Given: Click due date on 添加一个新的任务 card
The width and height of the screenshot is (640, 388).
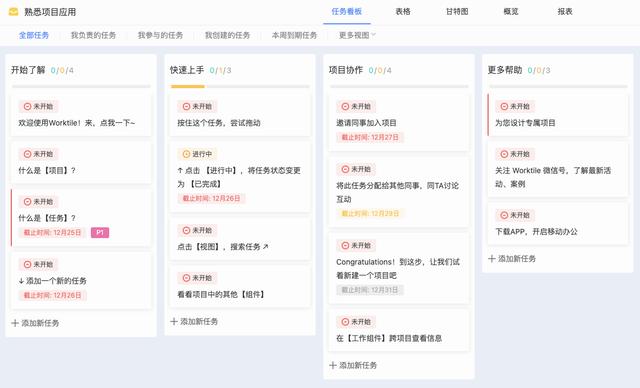Looking at the screenshot, I should [x=52, y=295].
